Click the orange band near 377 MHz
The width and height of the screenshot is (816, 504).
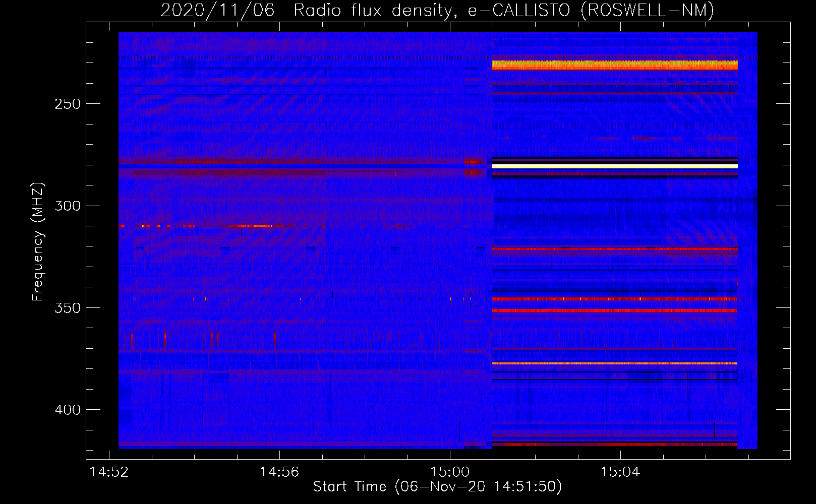pyautogui.click(x=615, y=363)
